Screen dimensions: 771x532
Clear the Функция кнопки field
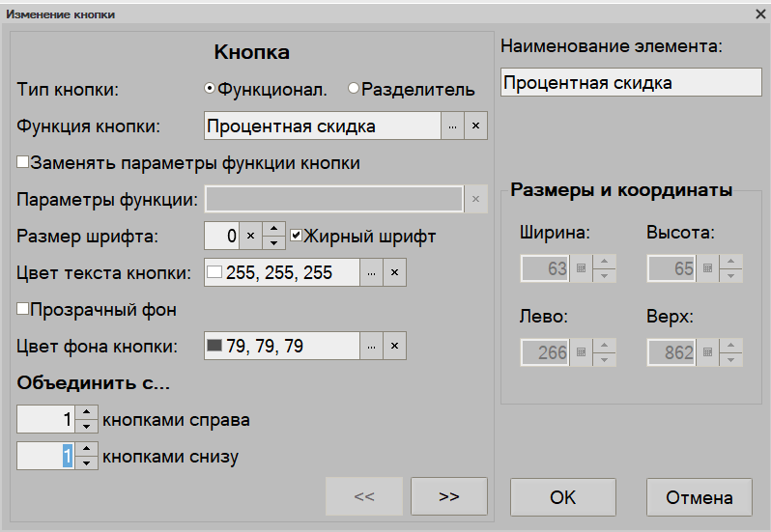click(x=475, y=126)
